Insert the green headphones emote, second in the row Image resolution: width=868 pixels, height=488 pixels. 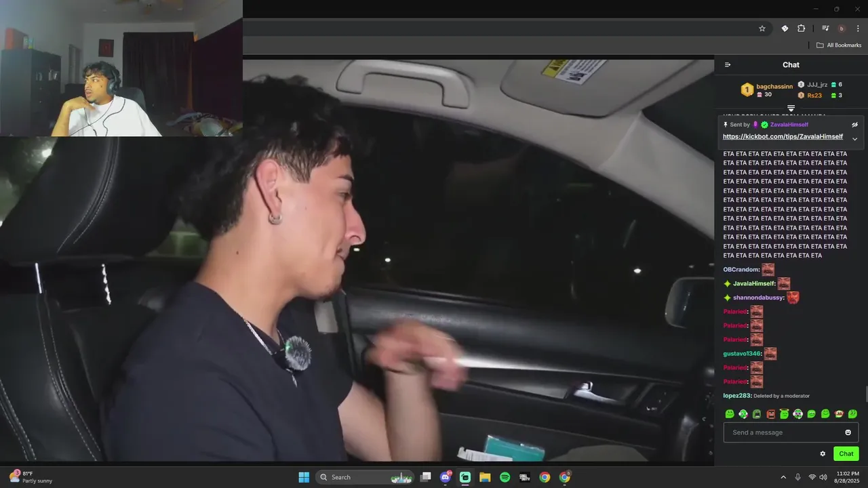(x=743, y=413)
